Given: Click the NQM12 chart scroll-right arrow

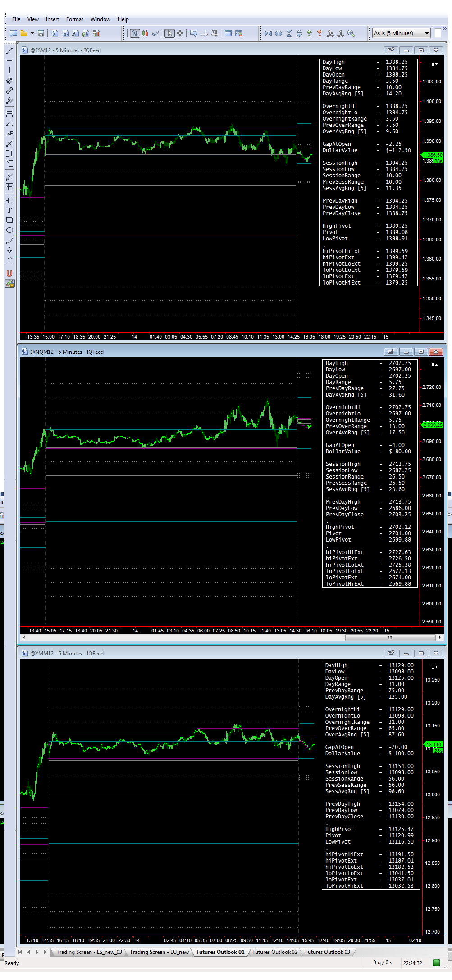Looking at the screenshot, I should (x=440, y=637).
